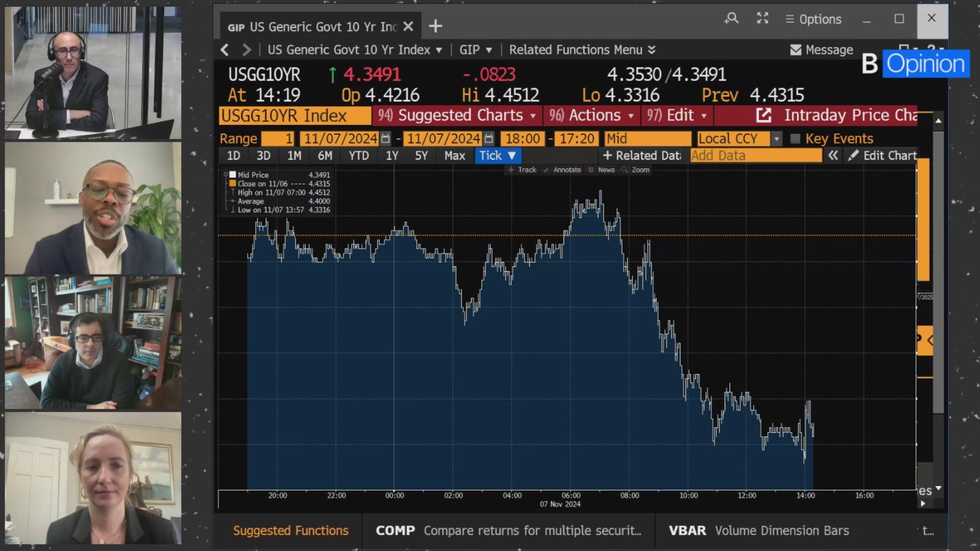Edit the Range value field
This screenshot has width=980, height=551.
(278, 139)
